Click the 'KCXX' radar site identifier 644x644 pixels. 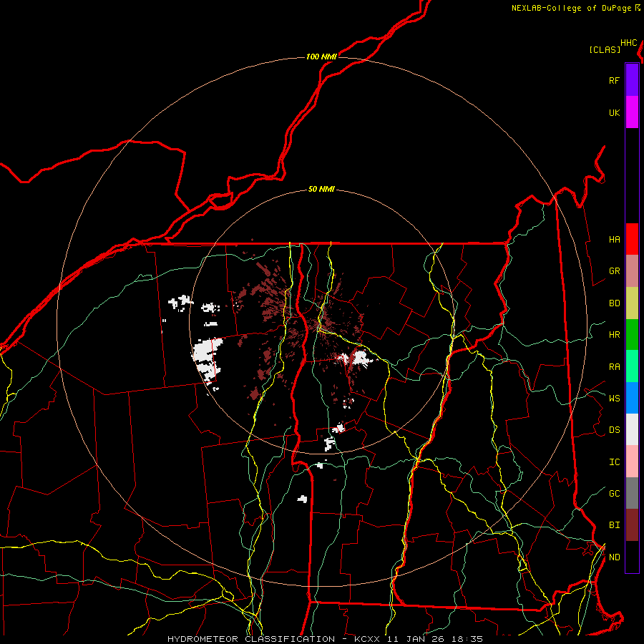click(367, 639)
